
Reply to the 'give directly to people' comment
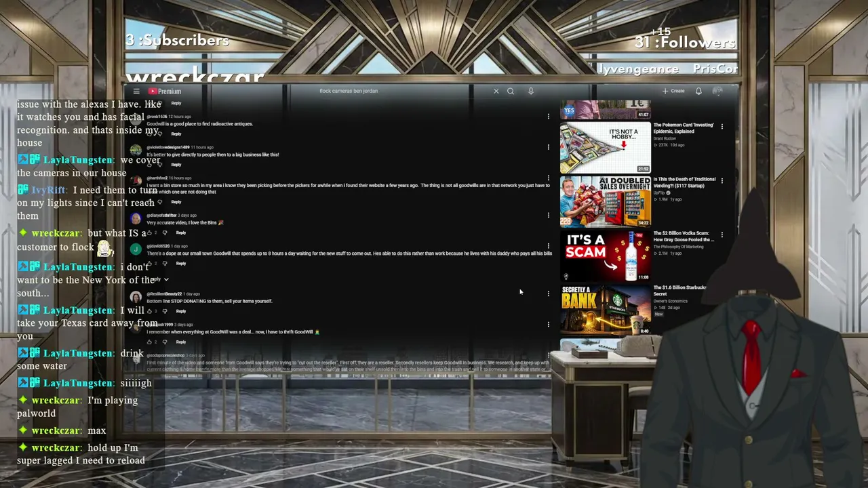click(x=176, y=164)
